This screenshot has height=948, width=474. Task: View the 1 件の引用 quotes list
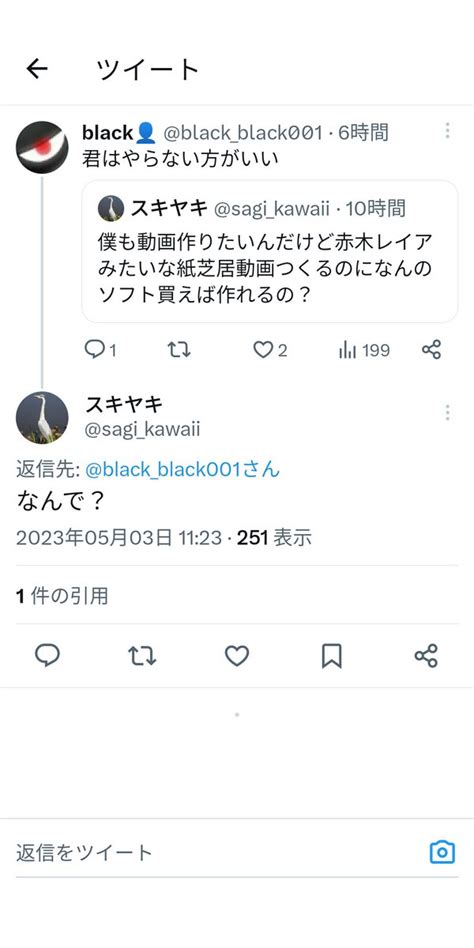click(62, 596)
